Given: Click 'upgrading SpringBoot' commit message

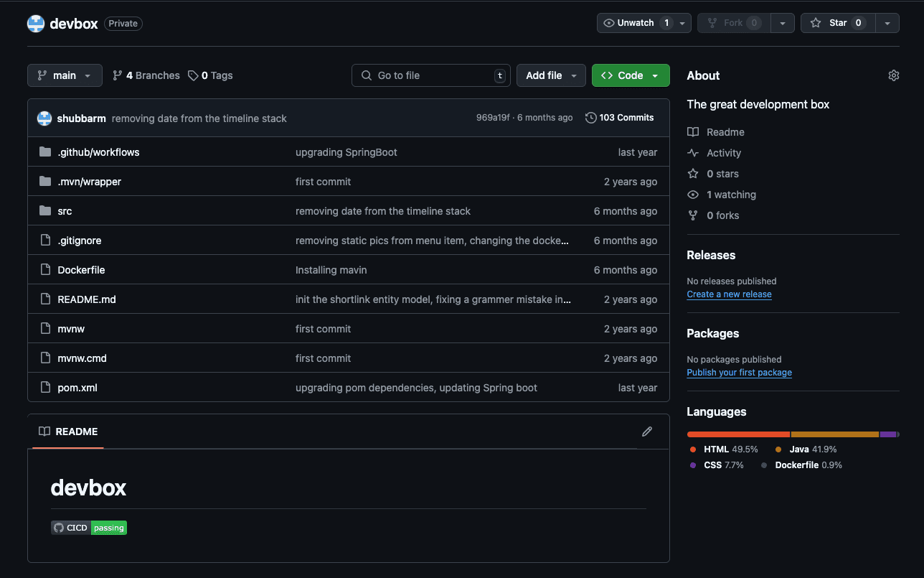Looking at the screenshot, I should click(x=346, y=152).
